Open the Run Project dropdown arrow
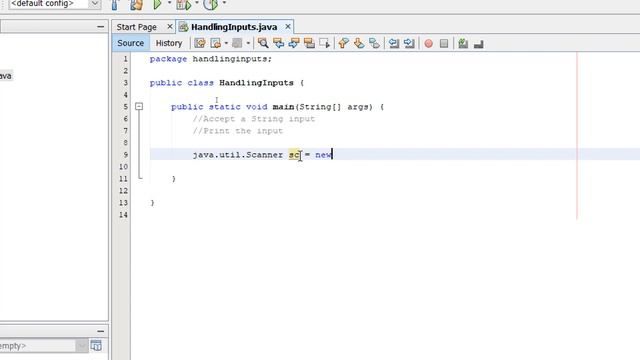 [x=169, y=3]
